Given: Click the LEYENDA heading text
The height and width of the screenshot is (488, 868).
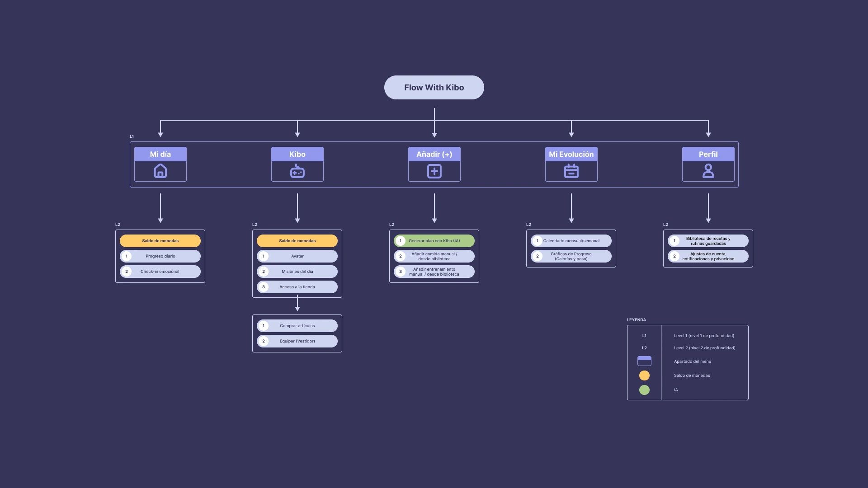Looking at the screenshot, I should point(637,320).
